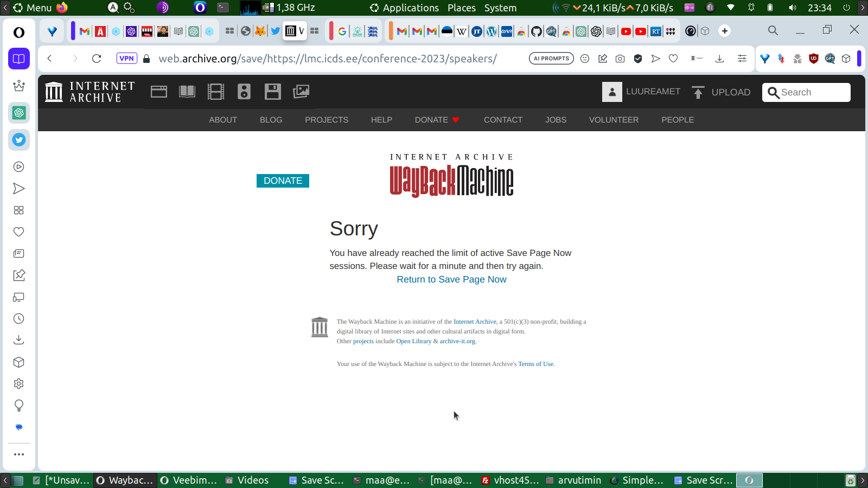Follow the Return to Save Page Now link
Image resolution: width=868 pixels, height=488 pixels.
pos(451,279)
